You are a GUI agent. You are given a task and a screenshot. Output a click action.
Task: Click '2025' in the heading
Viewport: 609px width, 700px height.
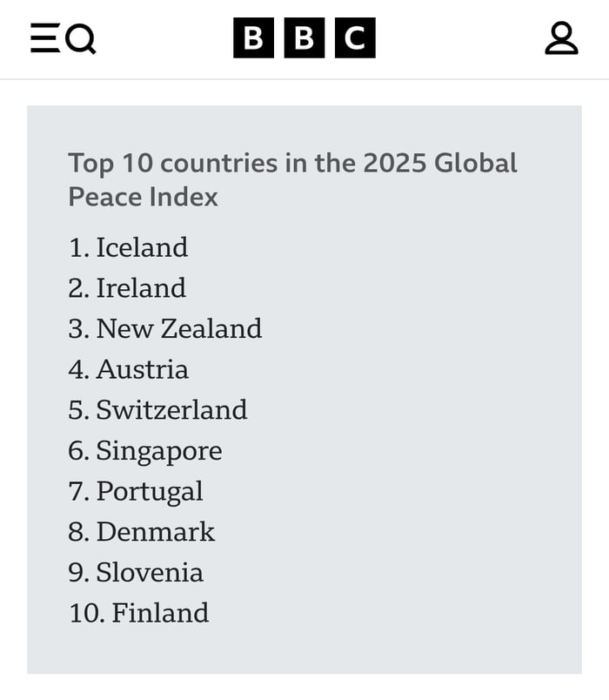[396, 163]
